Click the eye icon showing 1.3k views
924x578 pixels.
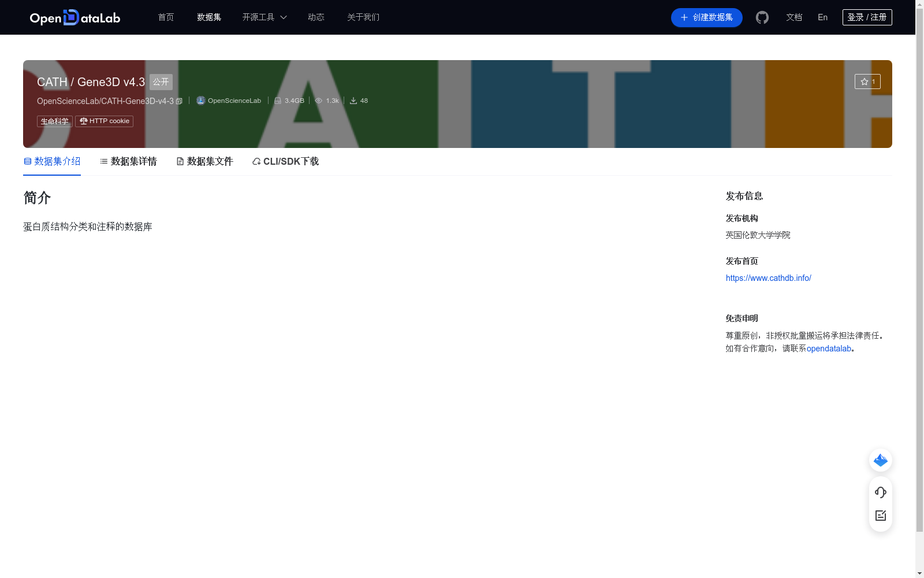[x=319, y=100]
